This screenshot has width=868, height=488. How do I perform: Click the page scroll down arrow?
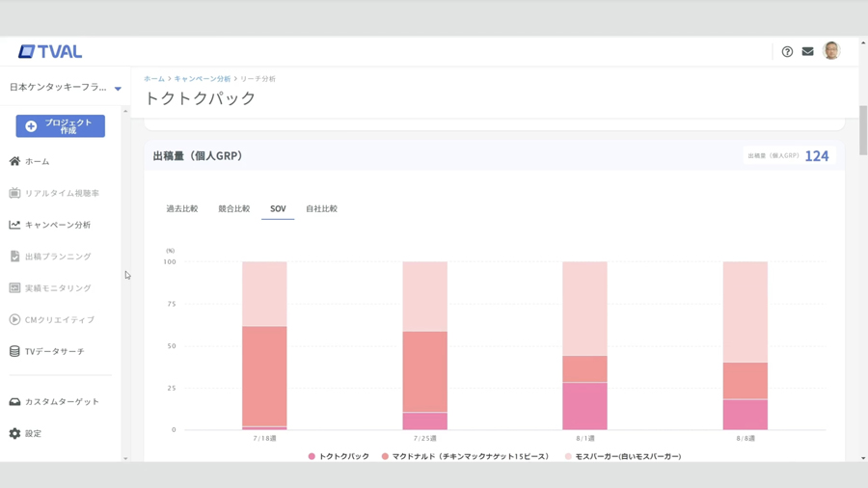click(x=863, y=458)
